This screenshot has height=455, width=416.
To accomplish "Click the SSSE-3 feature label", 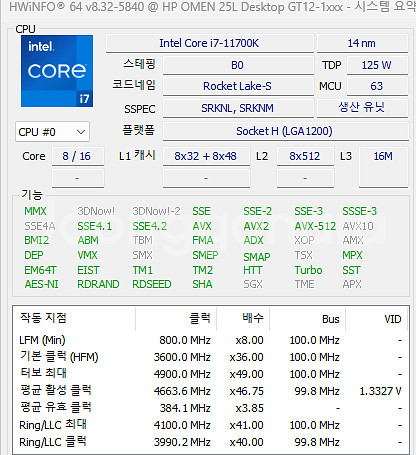I will (x=360, y=211).
